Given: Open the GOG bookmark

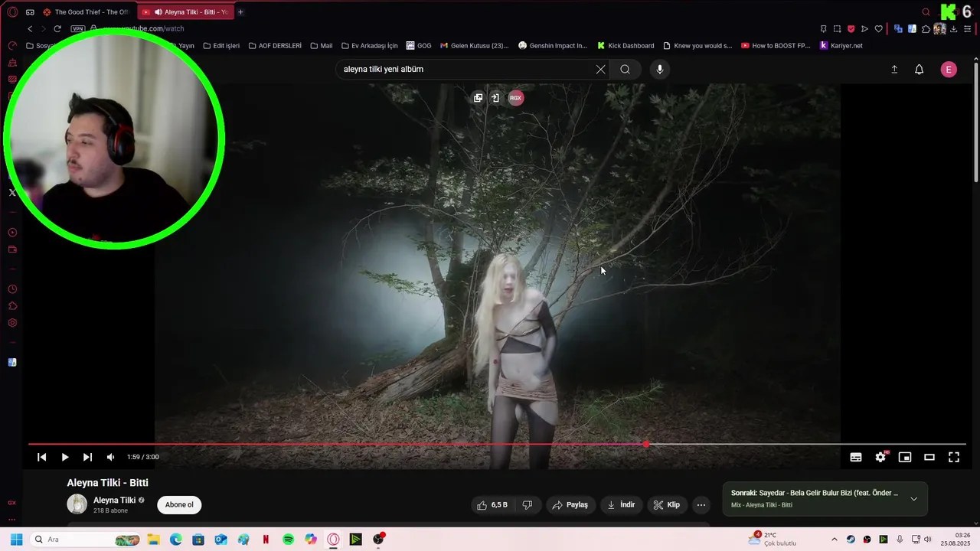Looking at the screenshot, I should pyautogui.click(x=419, y=46).
